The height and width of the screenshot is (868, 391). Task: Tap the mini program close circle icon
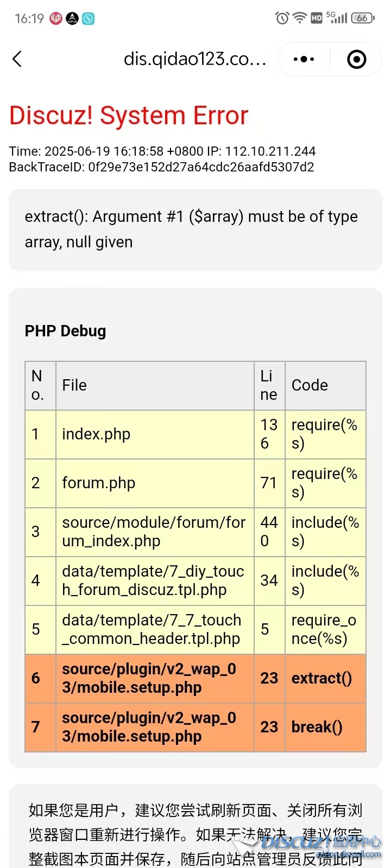coord(357,59)
